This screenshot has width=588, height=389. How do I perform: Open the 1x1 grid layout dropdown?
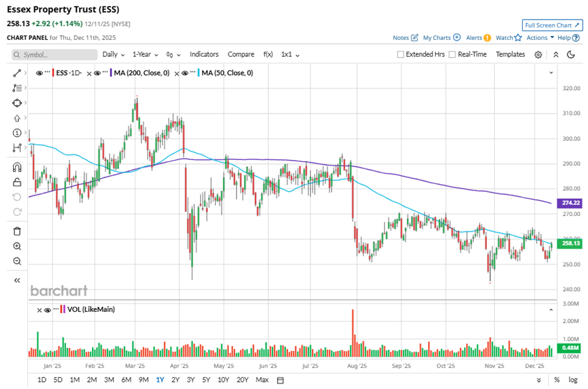pos(290,54)
